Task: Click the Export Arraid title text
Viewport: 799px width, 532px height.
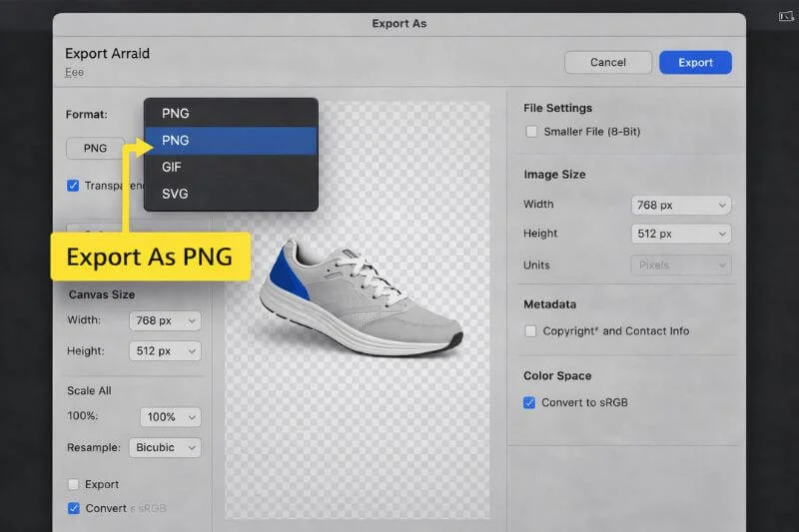Action: click(x=108, y=54)
